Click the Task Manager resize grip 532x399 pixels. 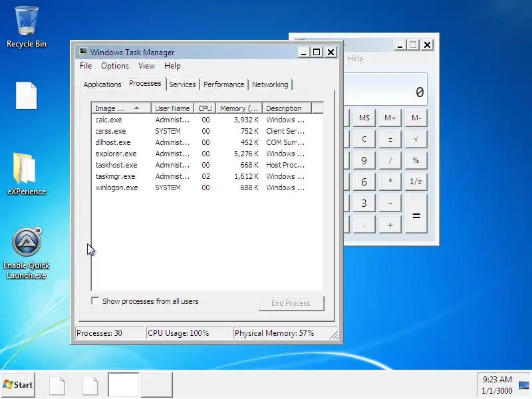pos(334,335)
